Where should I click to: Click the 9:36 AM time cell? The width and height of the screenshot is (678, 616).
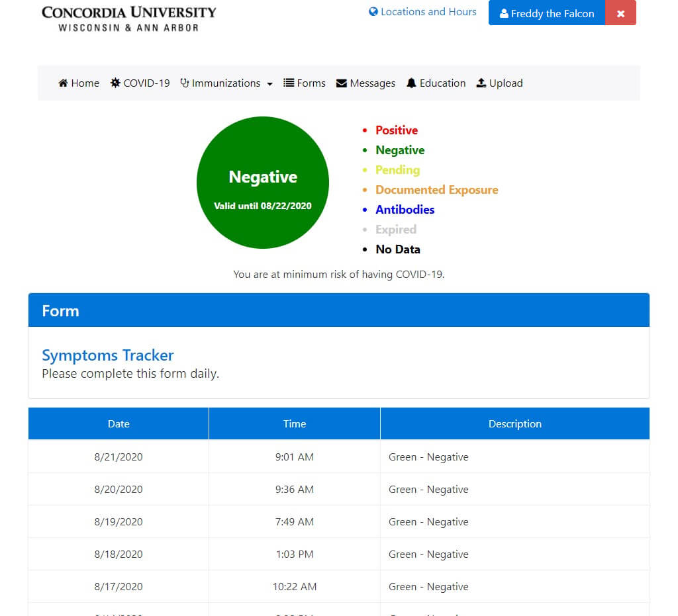point(295,489)
